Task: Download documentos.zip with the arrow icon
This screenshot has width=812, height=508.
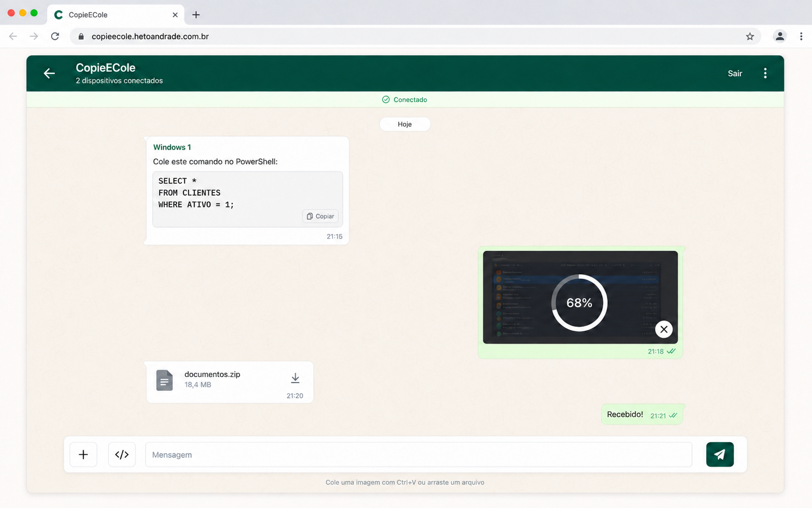Action: 295,378
